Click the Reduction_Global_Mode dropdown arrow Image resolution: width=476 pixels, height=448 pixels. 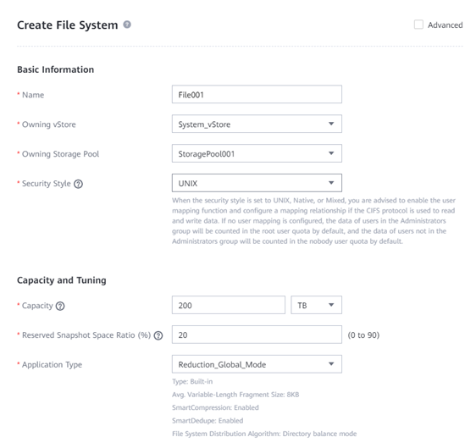331,364
